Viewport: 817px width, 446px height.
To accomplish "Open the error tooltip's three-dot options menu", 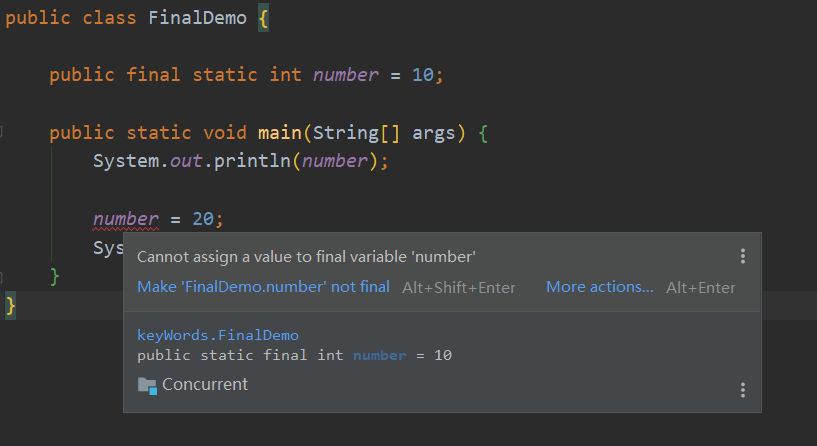I will pyautogui.click(x=742, y=256).
